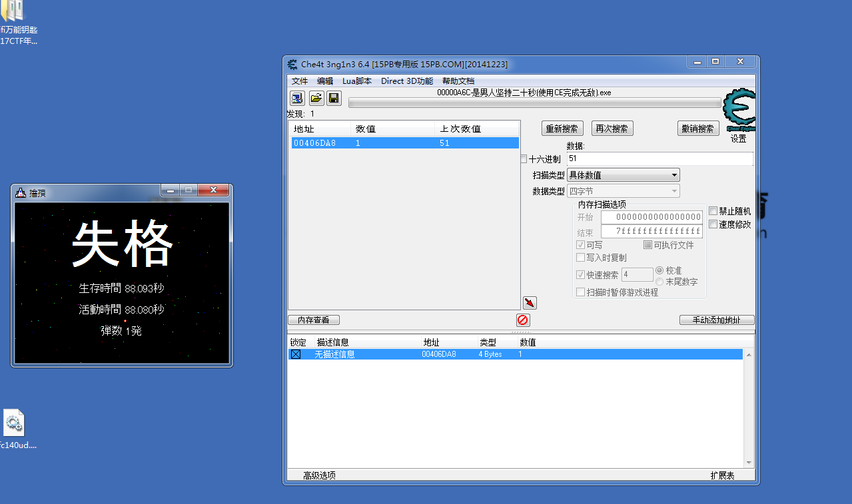Click previous value 51 in results row
Viewport: 852px width, 504px height.
444,143
